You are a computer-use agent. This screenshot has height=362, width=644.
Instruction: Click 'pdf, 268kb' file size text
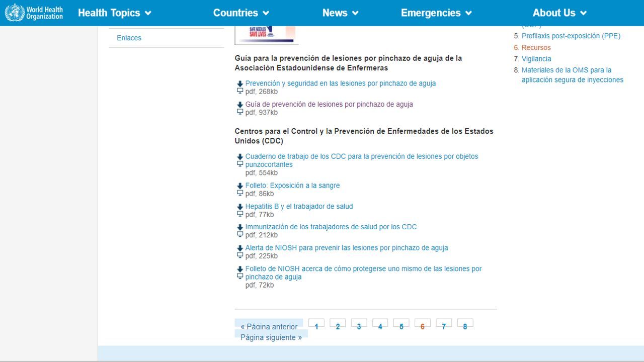(x=262, y=92)
